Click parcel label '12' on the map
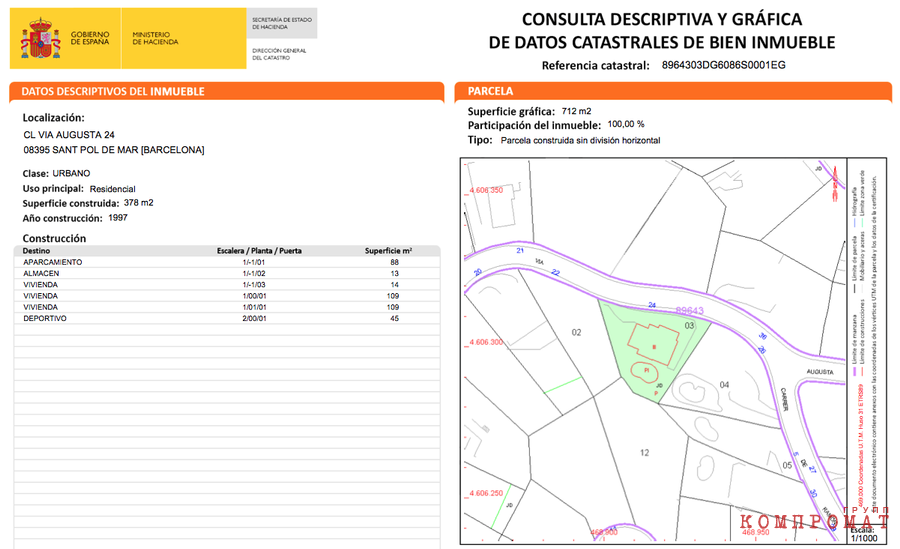 pyautogui.click(x=645, y=453)
